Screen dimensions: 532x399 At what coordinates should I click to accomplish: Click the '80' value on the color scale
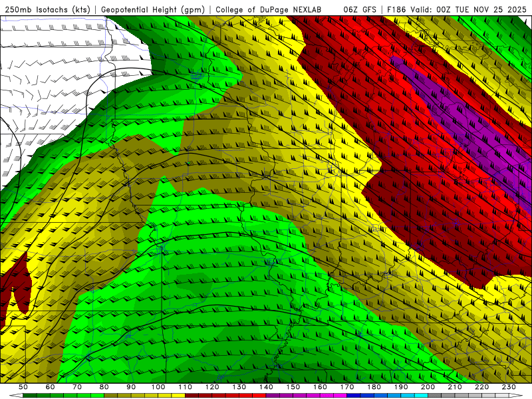coord(104,387)
